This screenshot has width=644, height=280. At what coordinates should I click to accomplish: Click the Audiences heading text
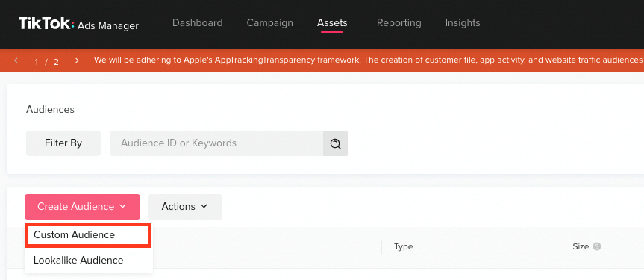click(50, 109)
